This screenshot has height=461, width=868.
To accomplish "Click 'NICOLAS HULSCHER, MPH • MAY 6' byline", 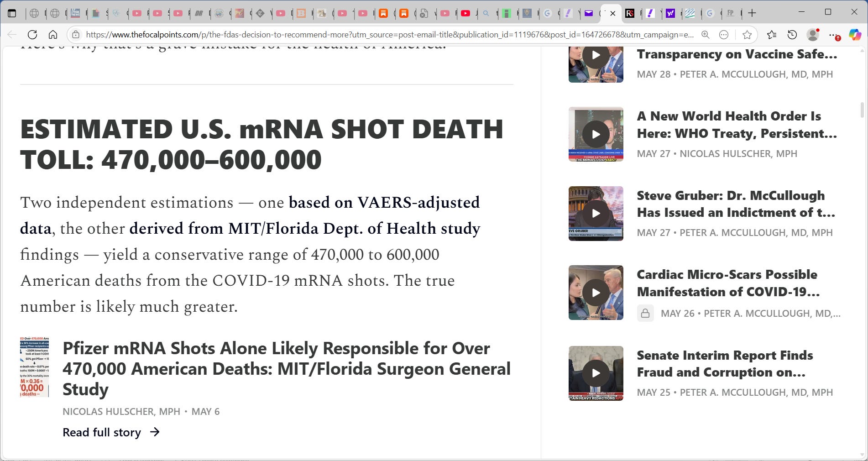I will click(x=141, y=412).
